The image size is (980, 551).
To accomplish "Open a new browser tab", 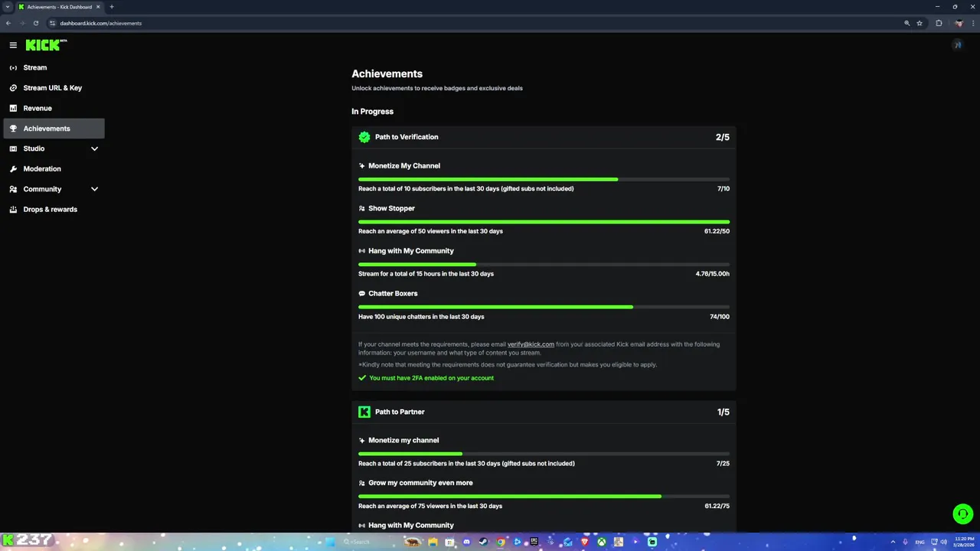I will point(112,7).
